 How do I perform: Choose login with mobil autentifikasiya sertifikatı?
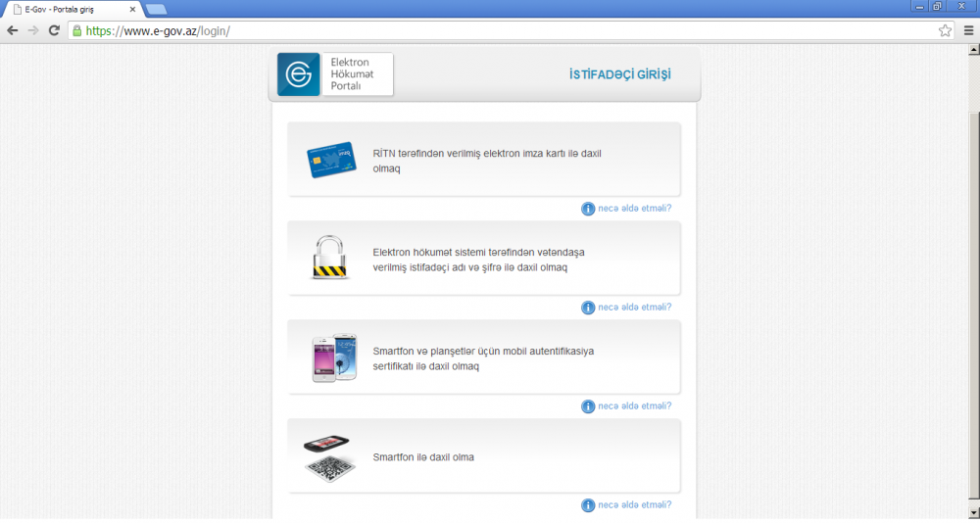[484, 357]
